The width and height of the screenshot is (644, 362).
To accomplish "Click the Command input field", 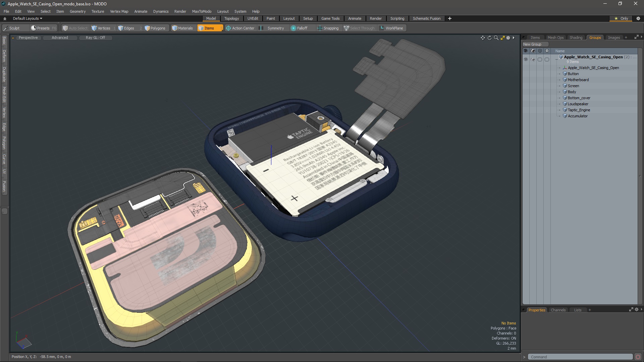I will tap(580, 357).
